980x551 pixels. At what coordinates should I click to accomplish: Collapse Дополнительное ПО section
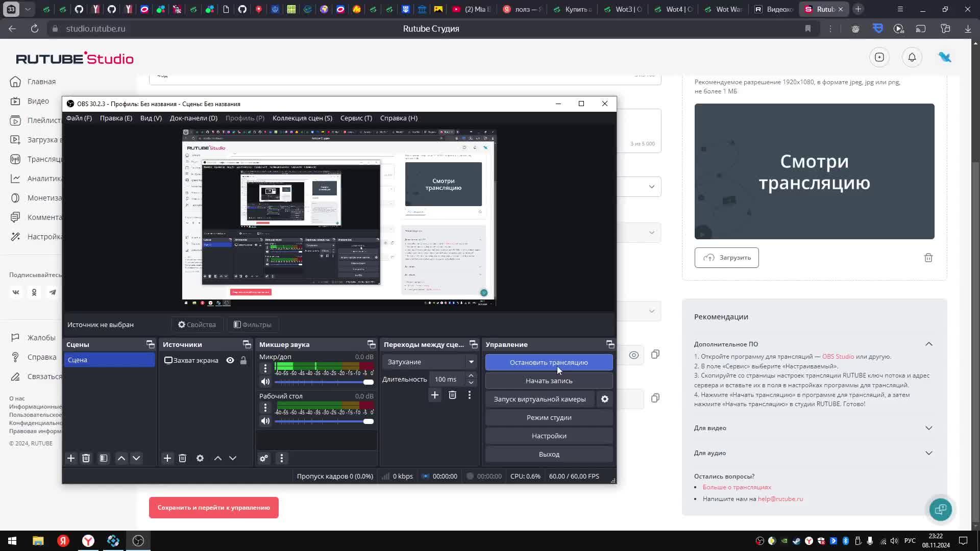click(929, 344)
